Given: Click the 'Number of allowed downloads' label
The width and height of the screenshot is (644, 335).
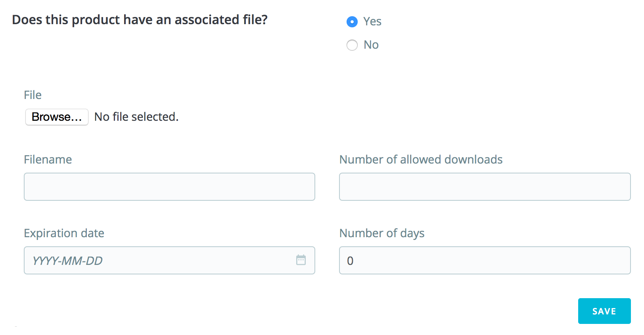Looking at the screenshot, I should [x=421, y=160].
